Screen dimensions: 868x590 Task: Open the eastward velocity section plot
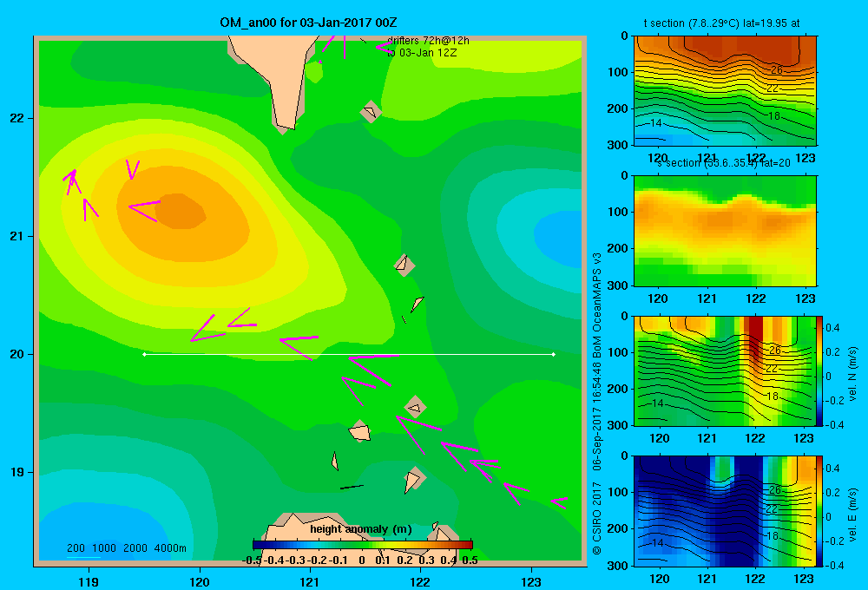[725, 511]
